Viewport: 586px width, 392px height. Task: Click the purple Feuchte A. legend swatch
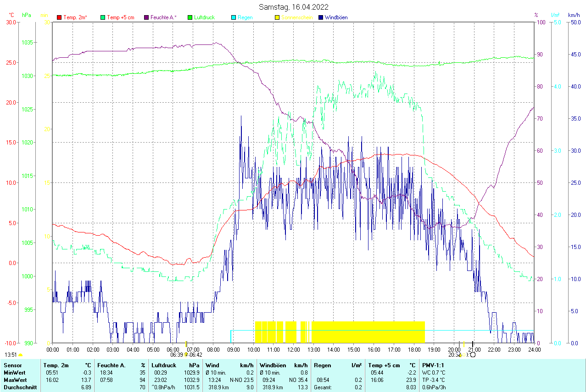146,17
